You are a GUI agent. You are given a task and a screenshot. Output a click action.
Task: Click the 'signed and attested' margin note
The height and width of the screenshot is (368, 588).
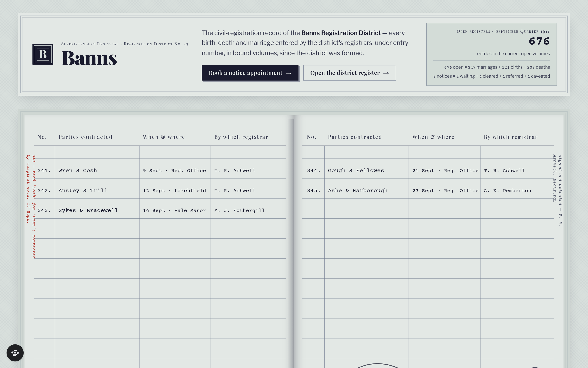(557, 190)
